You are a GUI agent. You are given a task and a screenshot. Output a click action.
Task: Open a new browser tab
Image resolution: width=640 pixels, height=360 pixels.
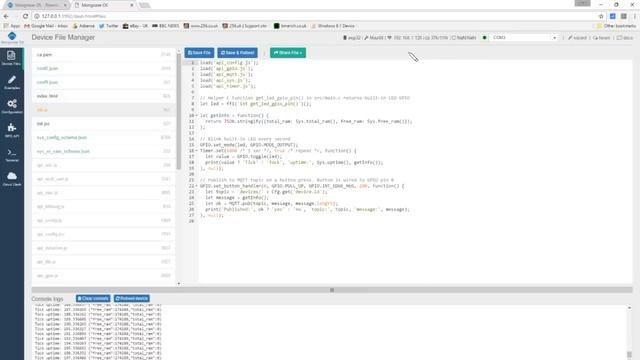click(x=144, y=5)
